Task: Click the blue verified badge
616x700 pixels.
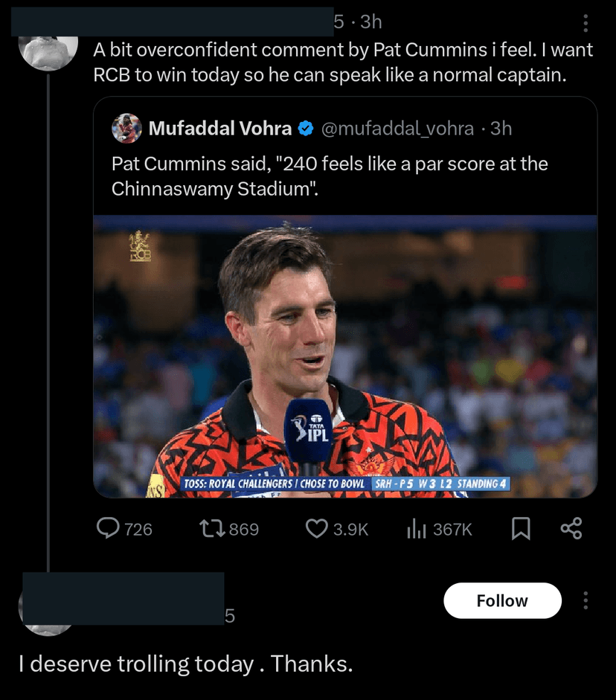Action: 305,129
